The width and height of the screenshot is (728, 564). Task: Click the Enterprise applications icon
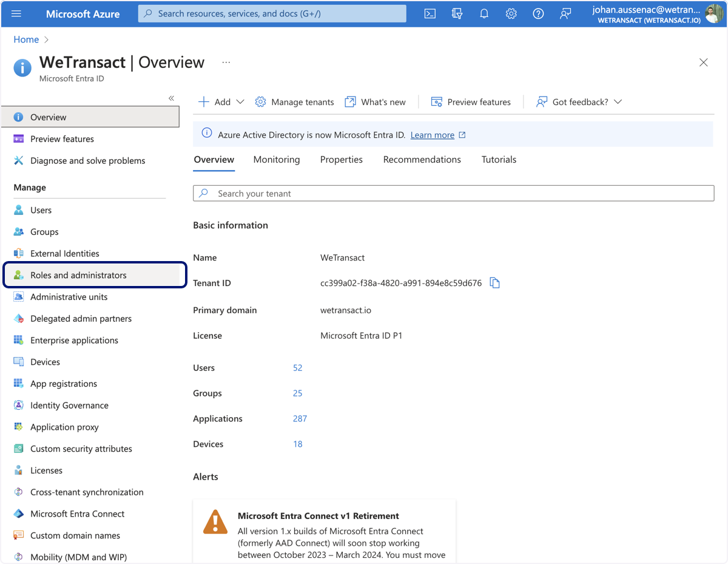(x=19, y=340)
